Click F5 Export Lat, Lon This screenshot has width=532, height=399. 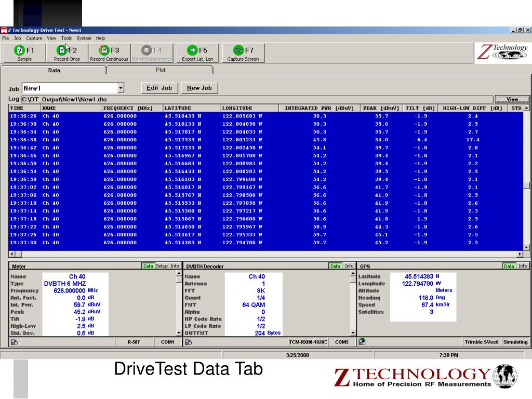click(197, 53)
